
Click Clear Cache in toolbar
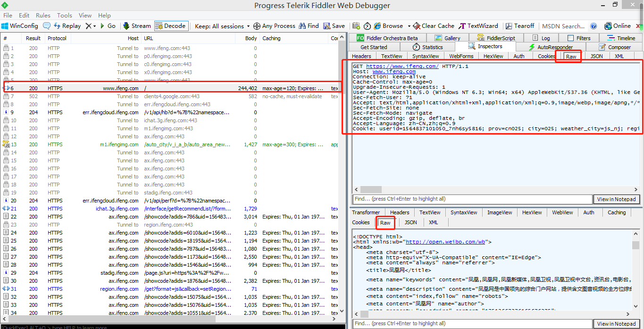click(x=434, y=26)
